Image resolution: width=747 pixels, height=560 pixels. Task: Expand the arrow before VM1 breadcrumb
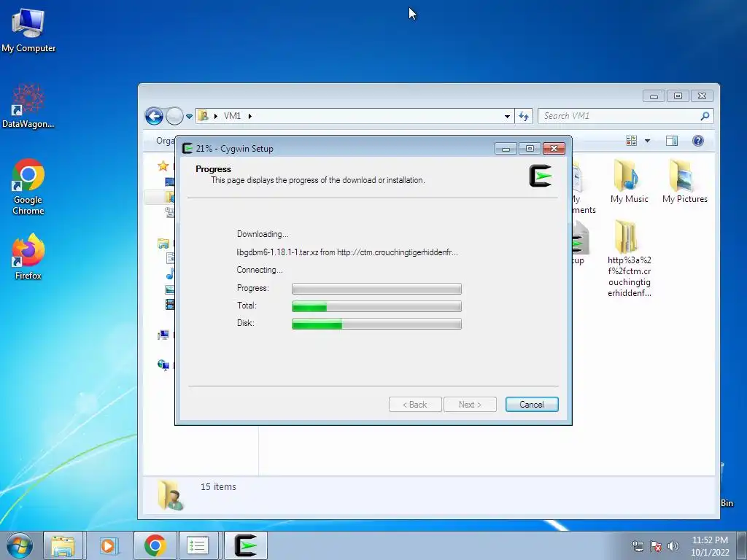point(216,116)
